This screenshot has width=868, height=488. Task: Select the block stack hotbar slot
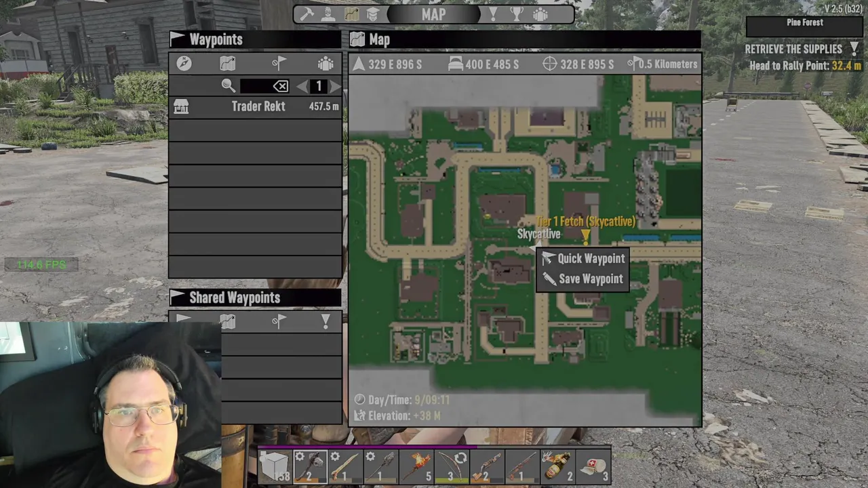coord(275,467)
